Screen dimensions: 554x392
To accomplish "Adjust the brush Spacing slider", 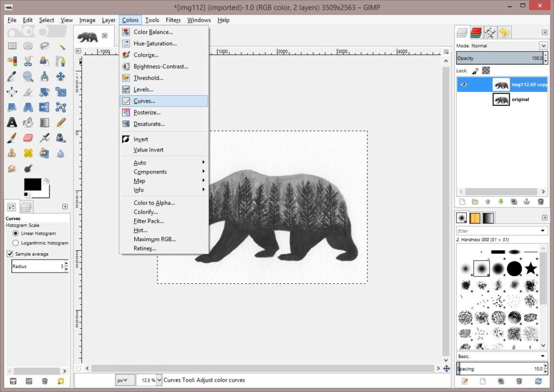I will pos(500,369).
